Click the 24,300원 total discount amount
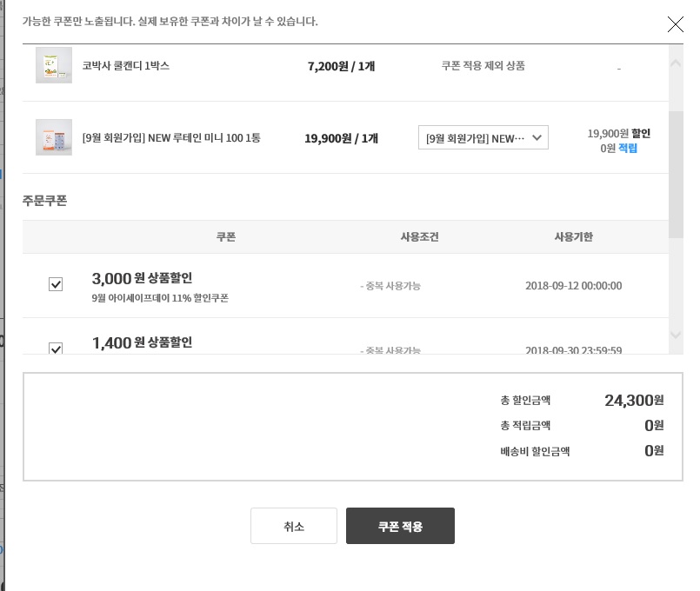 click(633, 401)
